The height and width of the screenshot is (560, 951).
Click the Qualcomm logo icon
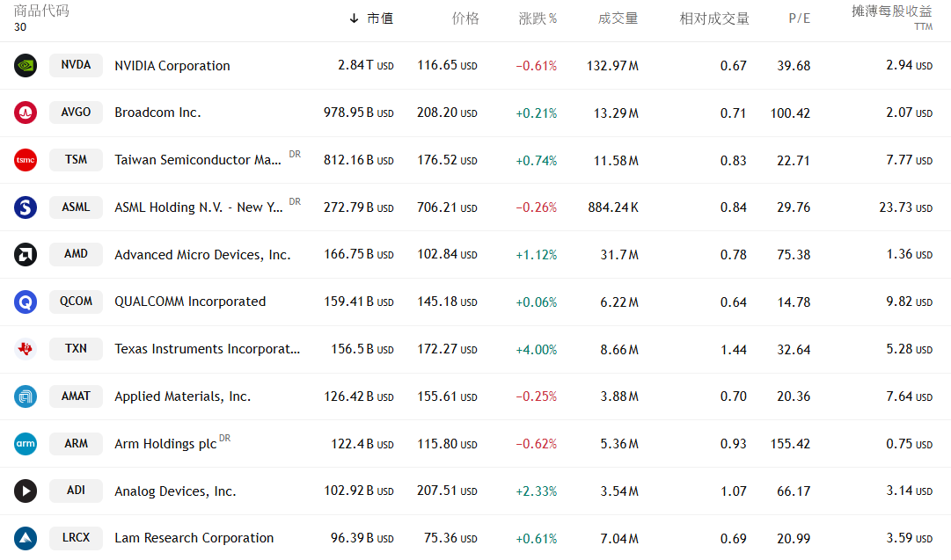point(26,302)
